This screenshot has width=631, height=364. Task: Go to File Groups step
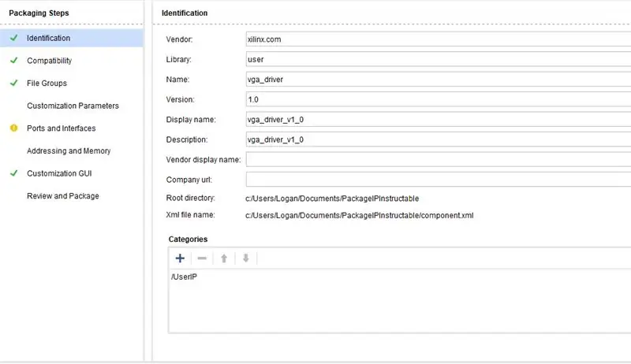click(47, 84)
